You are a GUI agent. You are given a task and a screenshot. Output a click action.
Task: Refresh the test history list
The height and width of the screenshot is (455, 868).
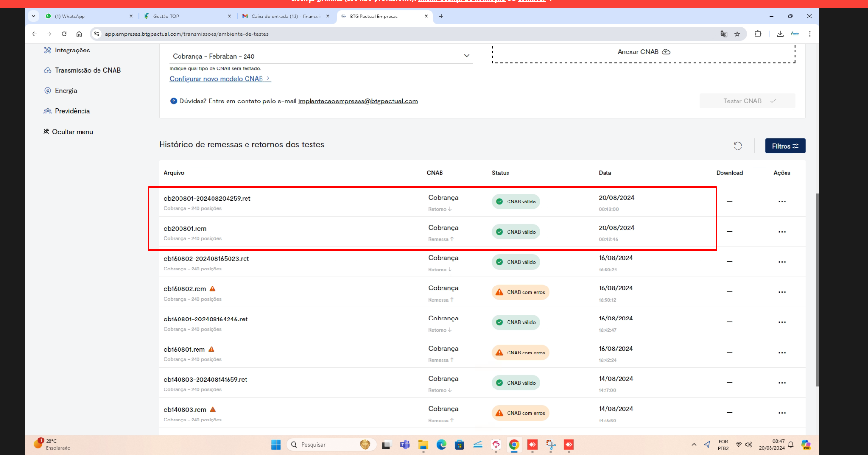737,146
